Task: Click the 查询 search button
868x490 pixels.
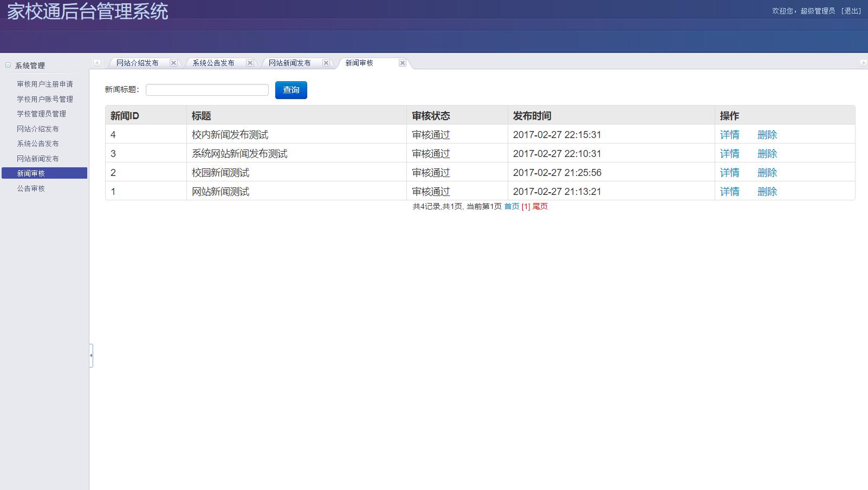Action: coord(291,90)
